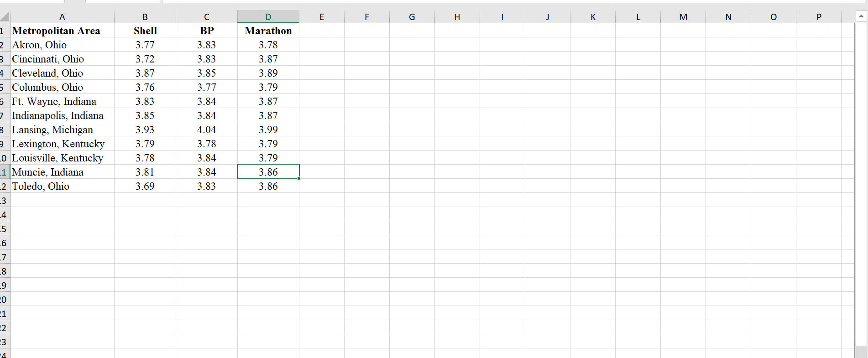Screen dimensions: 868x358
Task: Click BP price 3.83 for Cincinnati
Action: pos(207,59)
